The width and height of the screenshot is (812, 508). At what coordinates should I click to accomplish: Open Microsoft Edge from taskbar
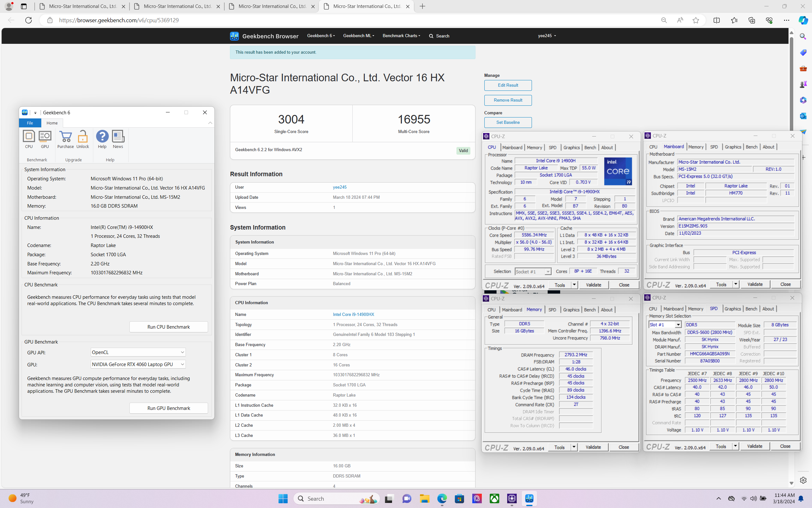442,498
